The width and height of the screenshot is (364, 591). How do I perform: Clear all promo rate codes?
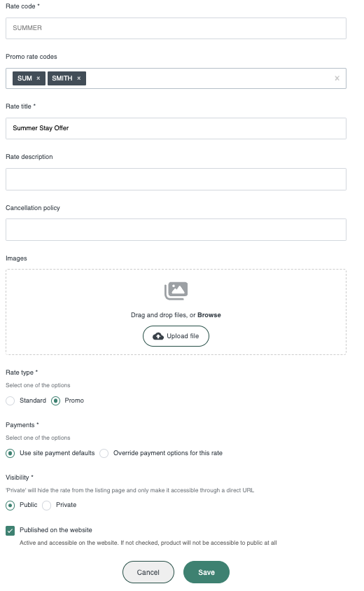(337, 78)
